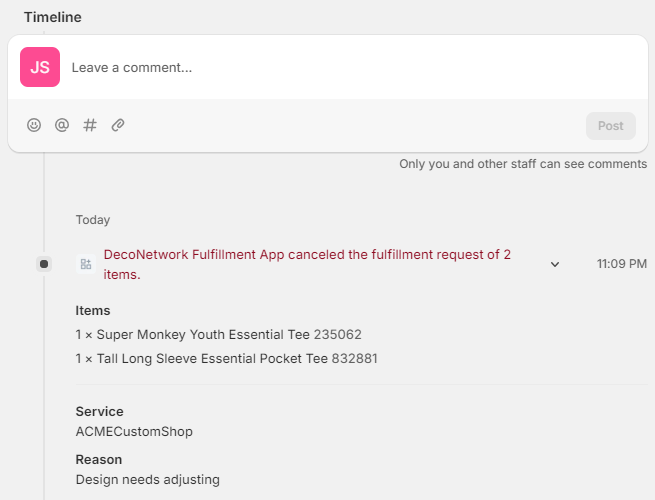Image resolution: width=655 pixels, height=500 pixels.
Task: Click the ACMECustomShop service name
Action: (x=134, y=432)
